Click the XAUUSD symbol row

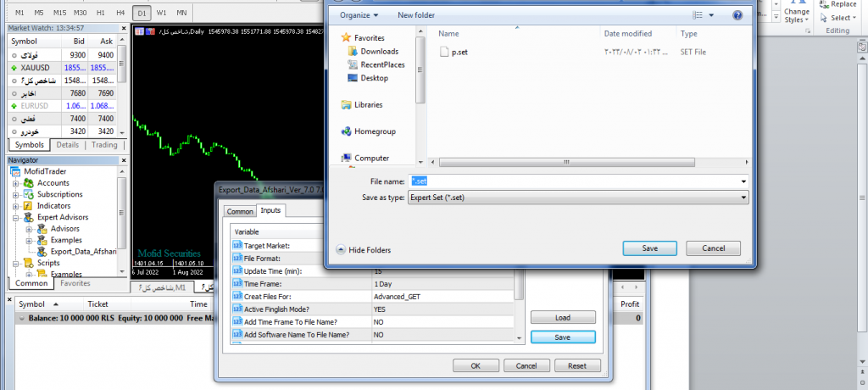tap(63, 68)
